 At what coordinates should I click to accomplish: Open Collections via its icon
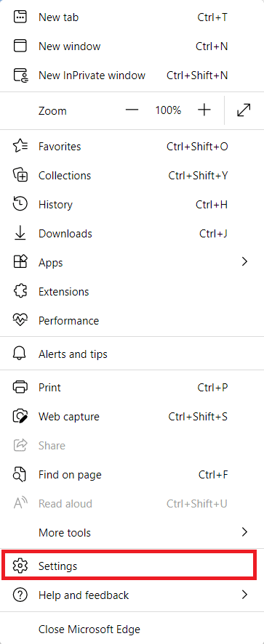20,176
